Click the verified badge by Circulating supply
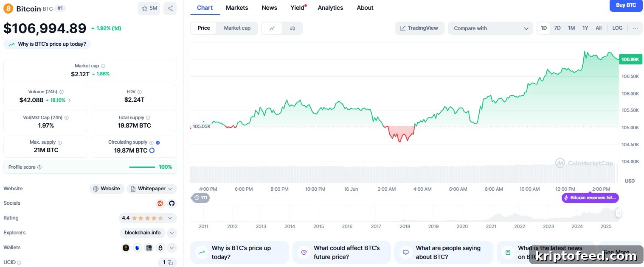Image resolution: width=644 pixels, height=267 pixels. tap(158, 143)
